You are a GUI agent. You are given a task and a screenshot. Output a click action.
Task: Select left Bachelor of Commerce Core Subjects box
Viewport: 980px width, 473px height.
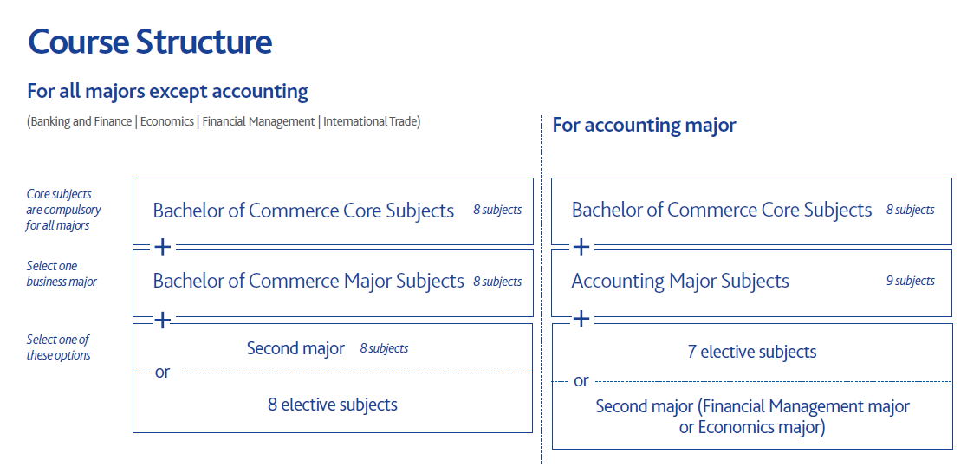333,211
